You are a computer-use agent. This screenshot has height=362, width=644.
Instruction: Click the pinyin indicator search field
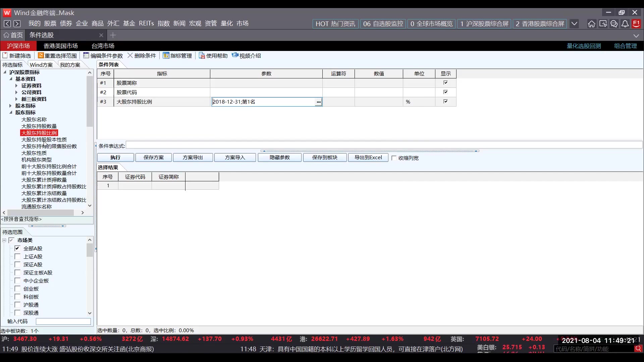[47, 219]
